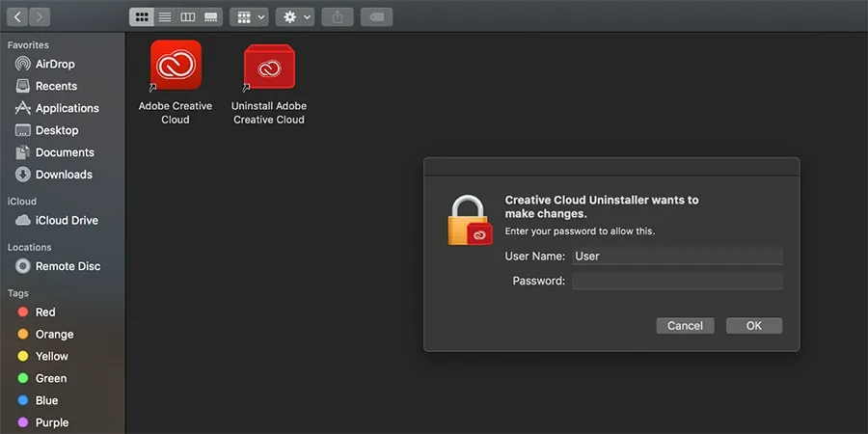
Task: Switch to column view
Action: pyautogui.click(x=188, y=17)
